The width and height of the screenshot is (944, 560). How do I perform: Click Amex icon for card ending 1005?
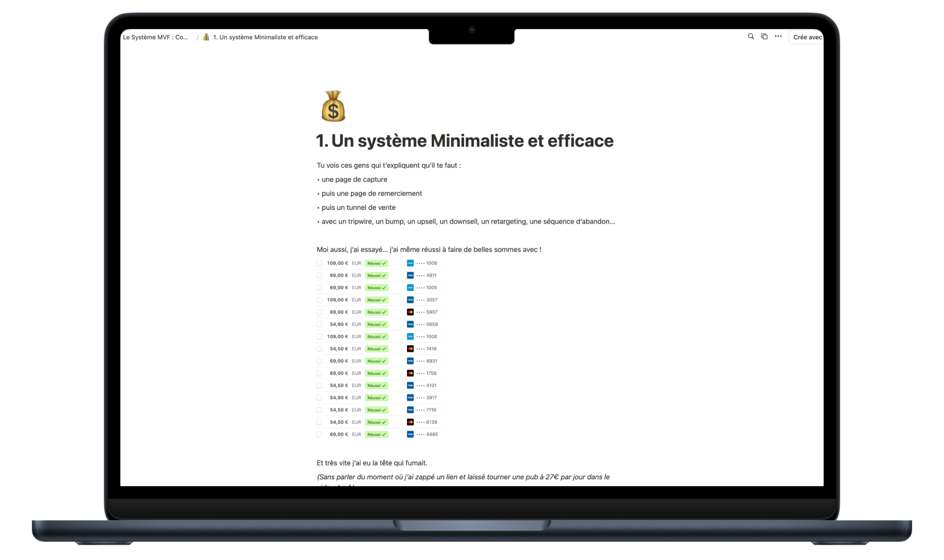click(410, 288)
